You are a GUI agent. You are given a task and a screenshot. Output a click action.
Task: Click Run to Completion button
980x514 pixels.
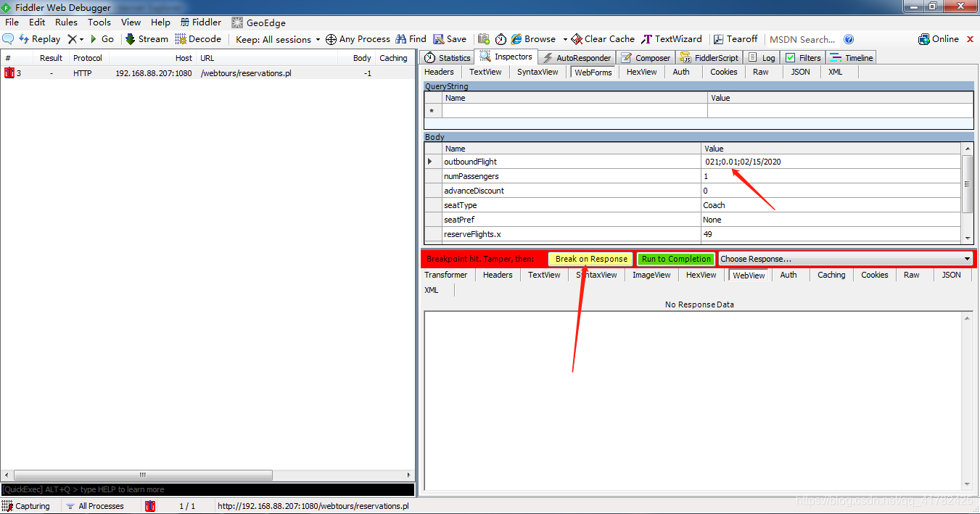676,259
